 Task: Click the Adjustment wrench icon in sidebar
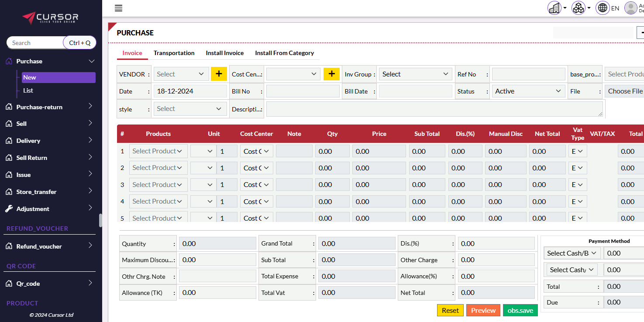[x=9, y=209]
